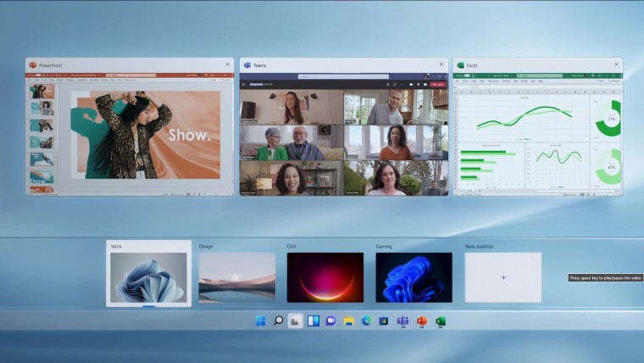Open File Explorer from taskbar
The height and width of the screenshot is (363, 644).
[349, 321]
